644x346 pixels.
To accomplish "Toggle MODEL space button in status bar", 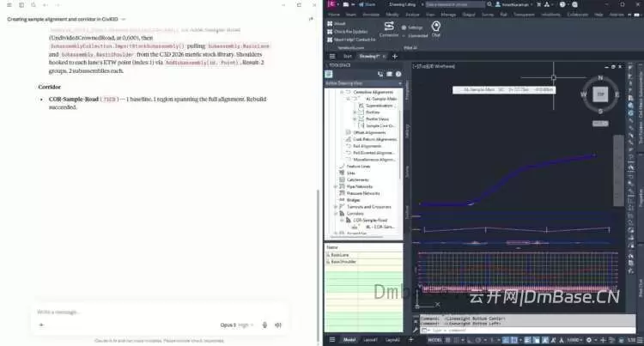I will tap(434, 340).
